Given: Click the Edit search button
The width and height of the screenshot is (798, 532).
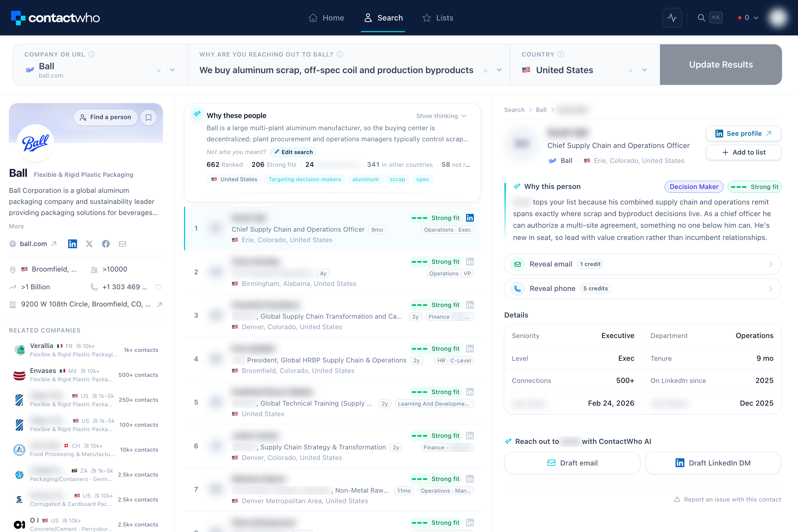Looking at the screenshot, I should point(293,152).
